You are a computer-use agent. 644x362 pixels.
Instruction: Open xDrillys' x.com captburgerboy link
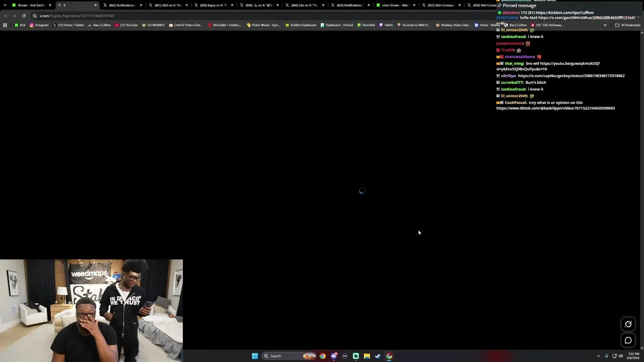point(571,76)
